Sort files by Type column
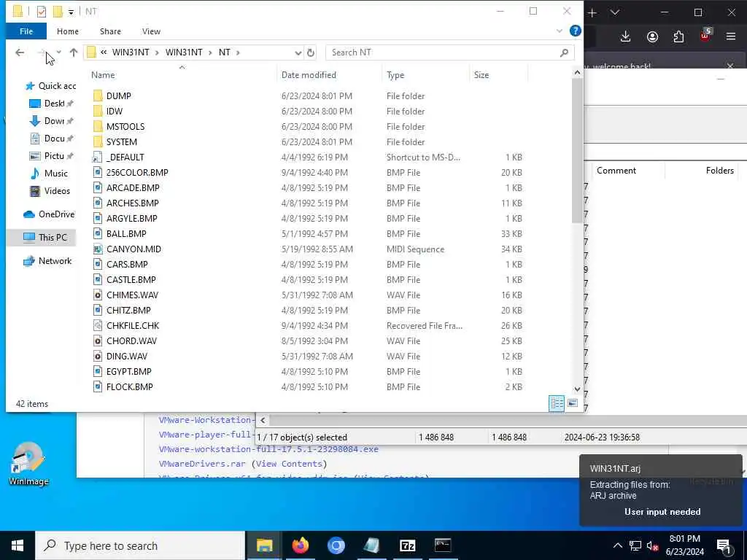Screen dimensions: 747x560 click(x=395, y=75)
